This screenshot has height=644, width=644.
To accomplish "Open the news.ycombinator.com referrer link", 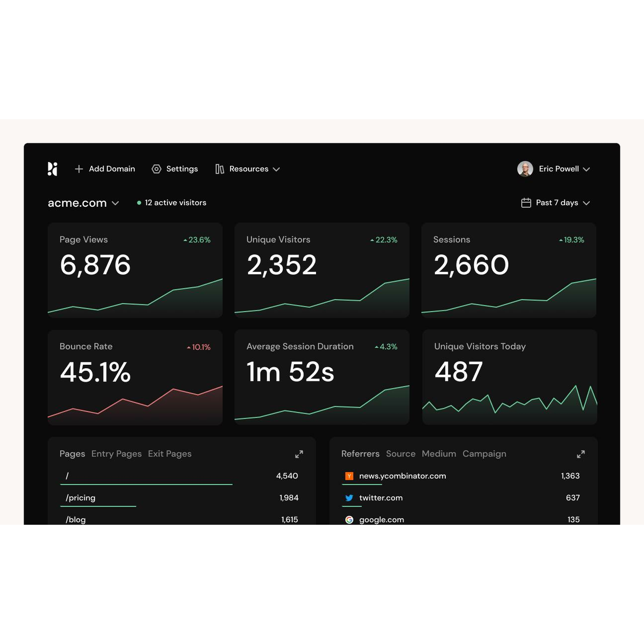I will pyautogui.click(x=402, y=476).
